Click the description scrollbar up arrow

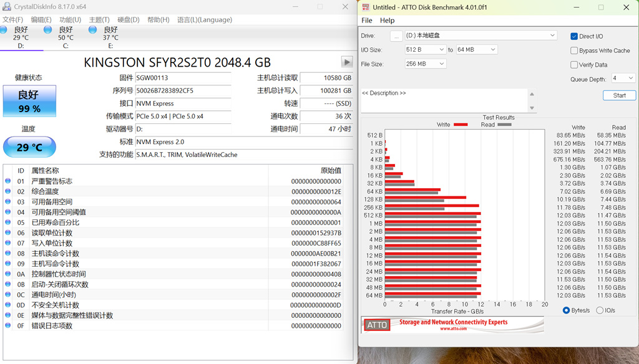(x=532, y=94)
